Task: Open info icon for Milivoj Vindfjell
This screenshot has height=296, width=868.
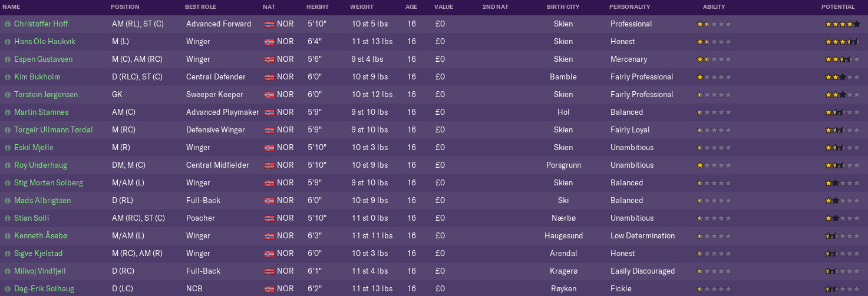Action: [x=8, y=271]
